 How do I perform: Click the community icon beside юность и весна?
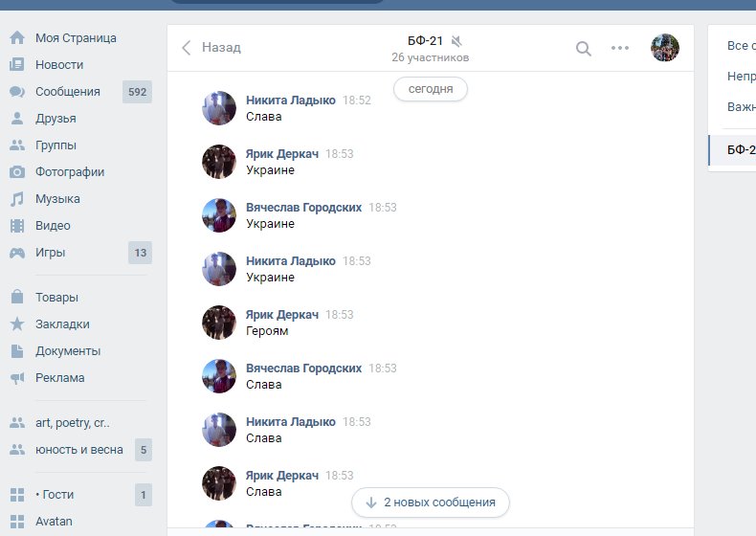tap(17, 450)
